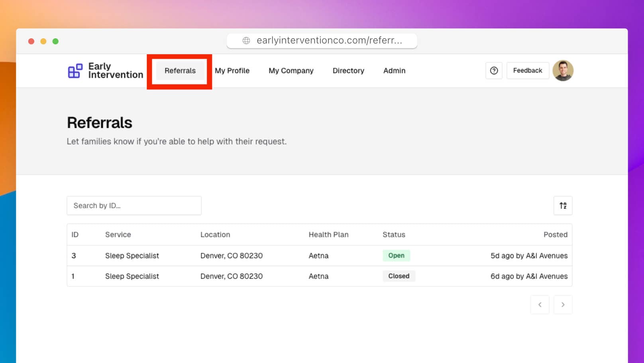Select the browser address bar URL
644x363 pixels.
pos(329,41)
